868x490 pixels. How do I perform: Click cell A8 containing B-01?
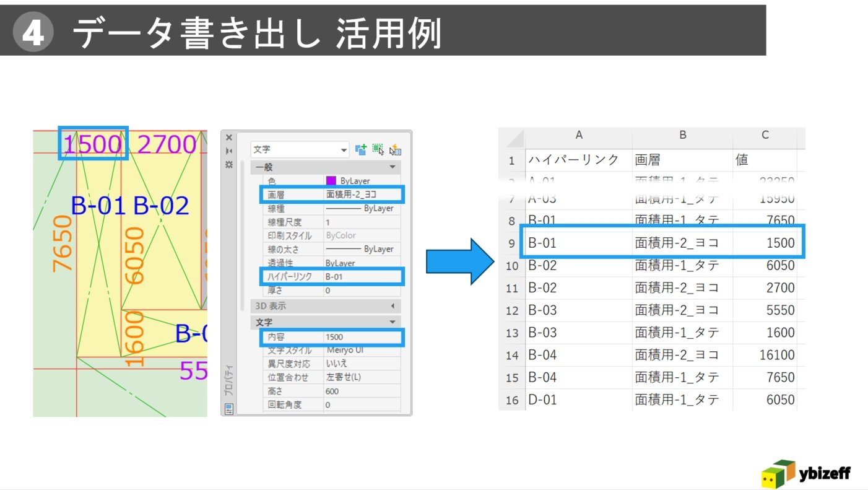tap(579, 221)
